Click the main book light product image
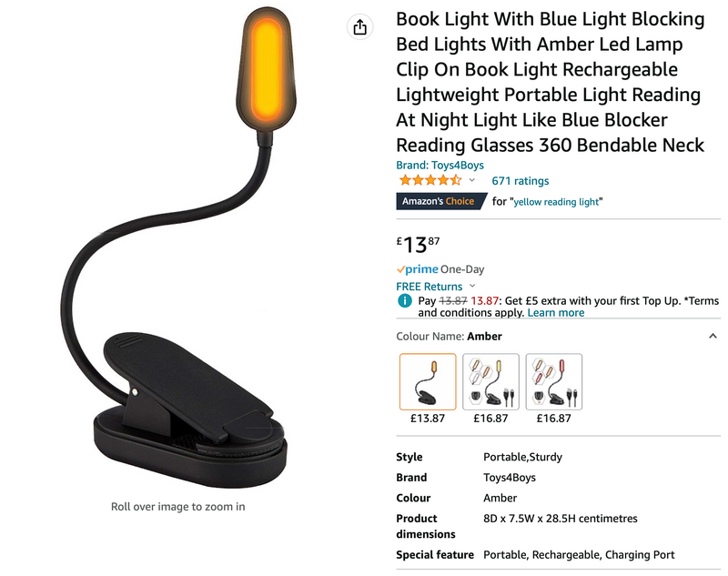The width and height of the screenshot is (728, 576). coord(178,248)
